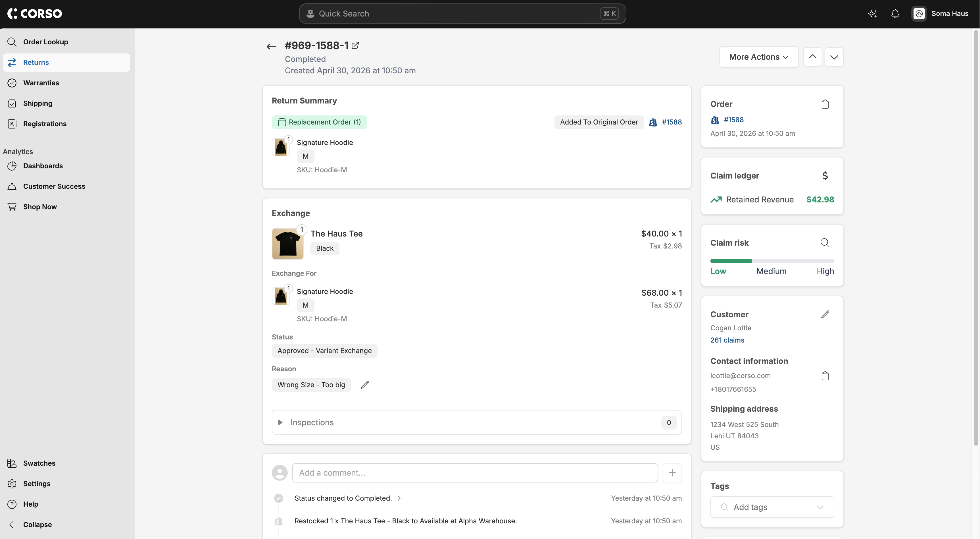This screenshot has height=539, width=980.
Task: Open order #1588 link in Return Summary
Action: (x=672, y=122)
